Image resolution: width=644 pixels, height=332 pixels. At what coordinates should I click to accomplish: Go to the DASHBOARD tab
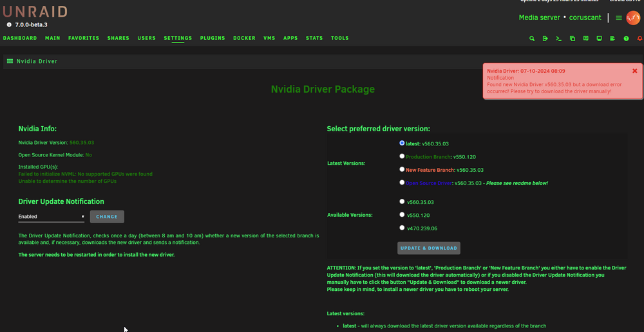coord(20,38)
